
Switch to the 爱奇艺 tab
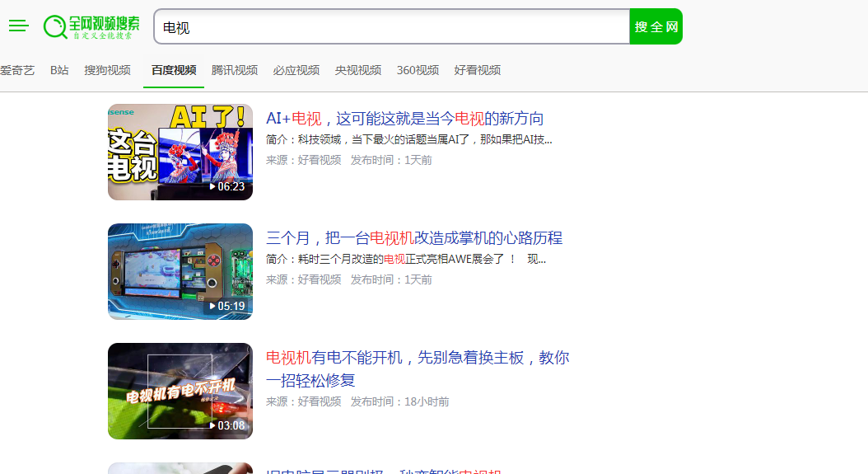point(17,70)
